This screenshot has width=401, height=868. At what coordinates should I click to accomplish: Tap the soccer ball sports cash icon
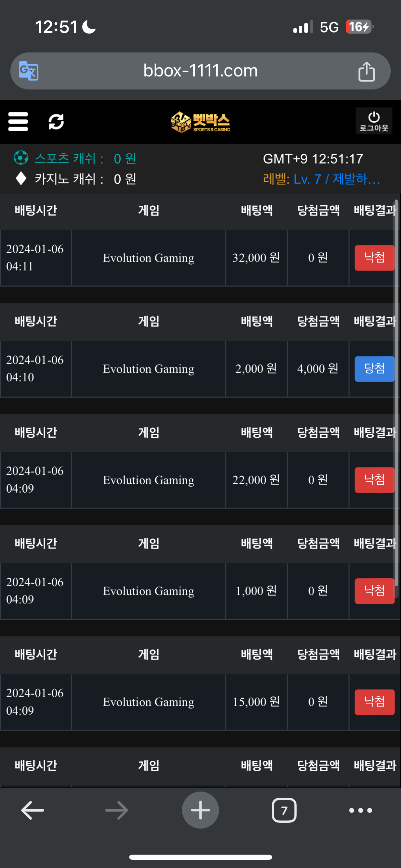(x=21, y=158)
